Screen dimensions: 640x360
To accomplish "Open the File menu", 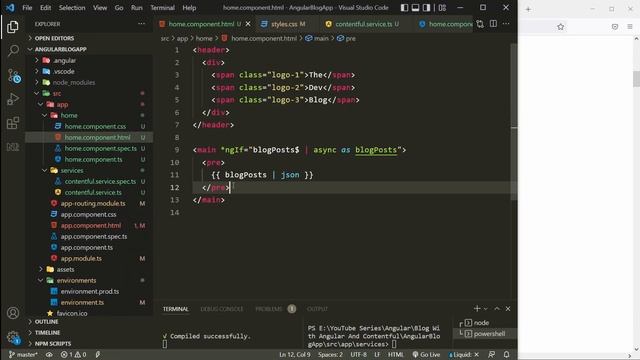I will [27, 8].
